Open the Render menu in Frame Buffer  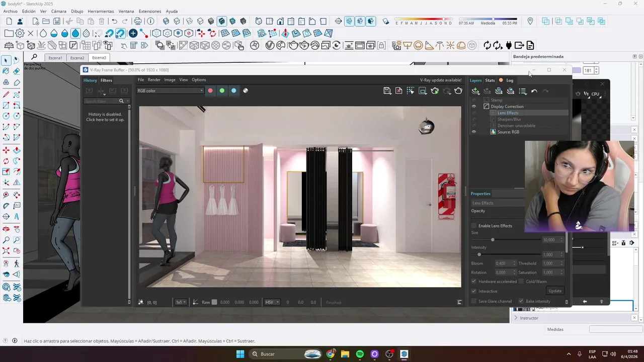click(x=154, y=79)
